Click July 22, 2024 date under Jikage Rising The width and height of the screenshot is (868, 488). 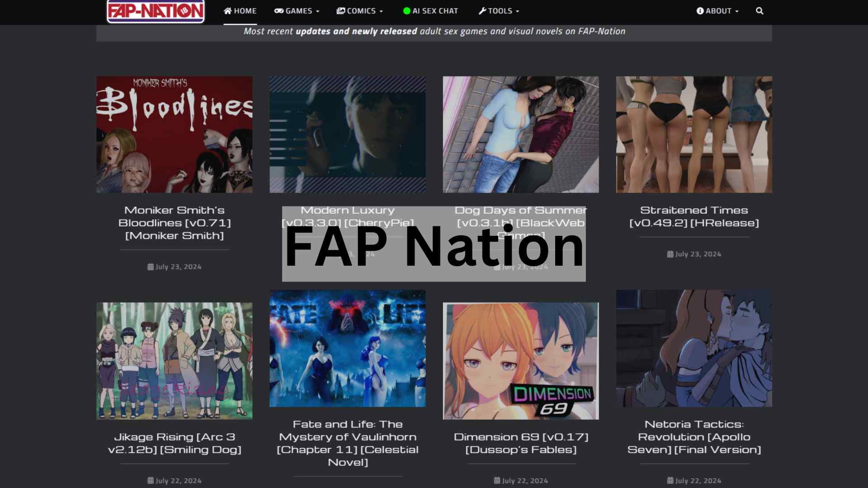pos(179,481)
